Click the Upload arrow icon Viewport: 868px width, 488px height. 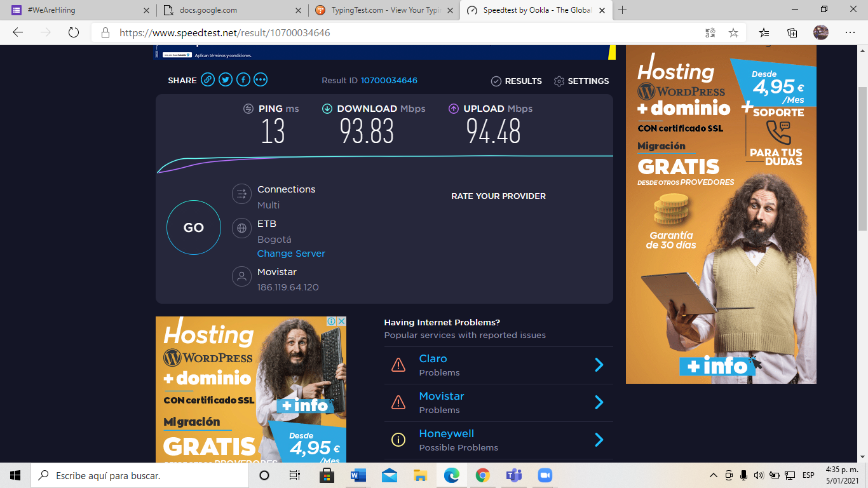(x=454, y=109)
